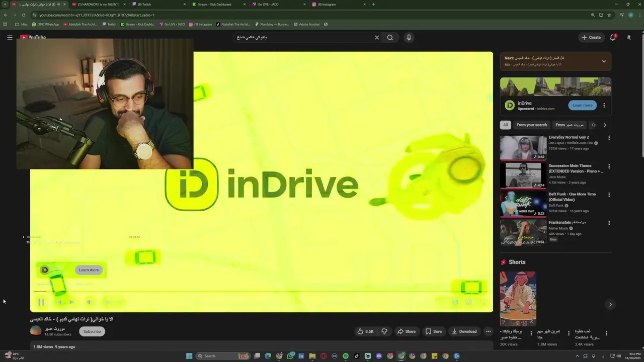Save the video to a playlist
The width and height of the screenshot is (644, 362).
tap(434, 331)
